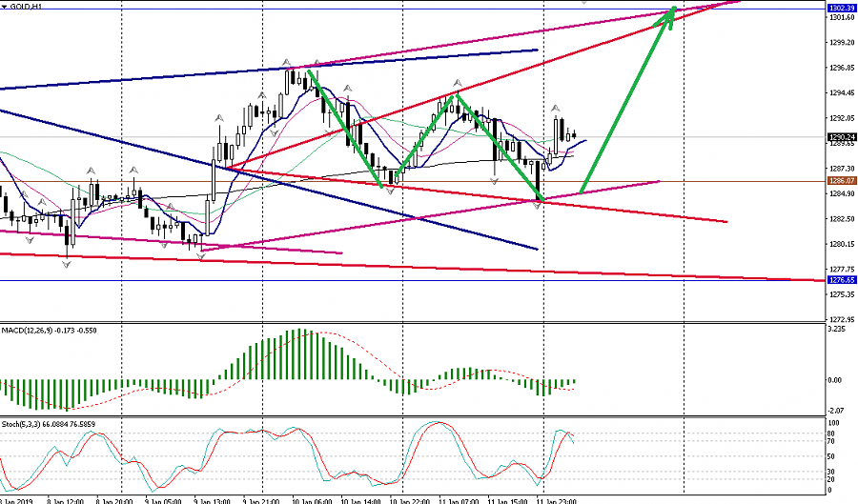Select the large green upward arrow
This screenshot has width=858, height=504.
pos(629,97)
